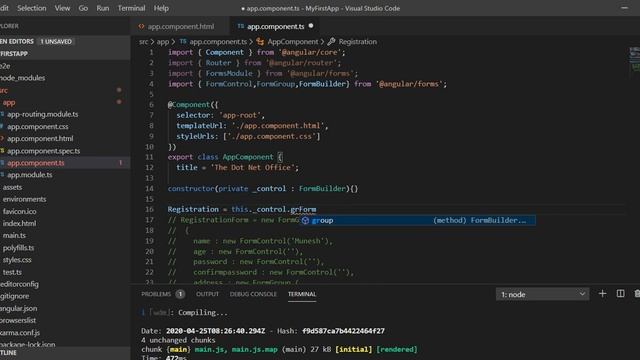Open index.html in explorer
The width and height of the screenshot is (640, 360).
(19, 223)
